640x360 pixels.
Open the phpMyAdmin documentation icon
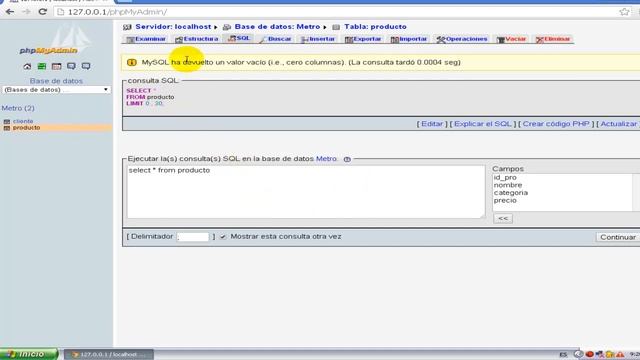71,66
